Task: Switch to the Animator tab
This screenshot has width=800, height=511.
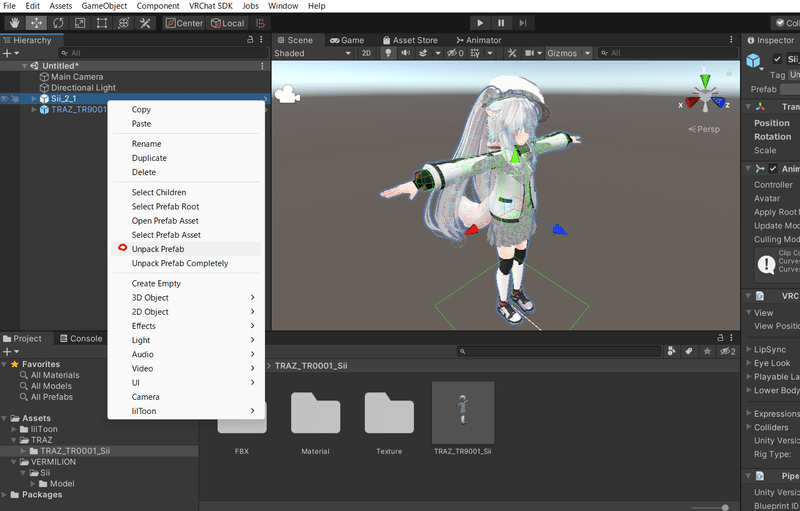Action: [479, 40]
